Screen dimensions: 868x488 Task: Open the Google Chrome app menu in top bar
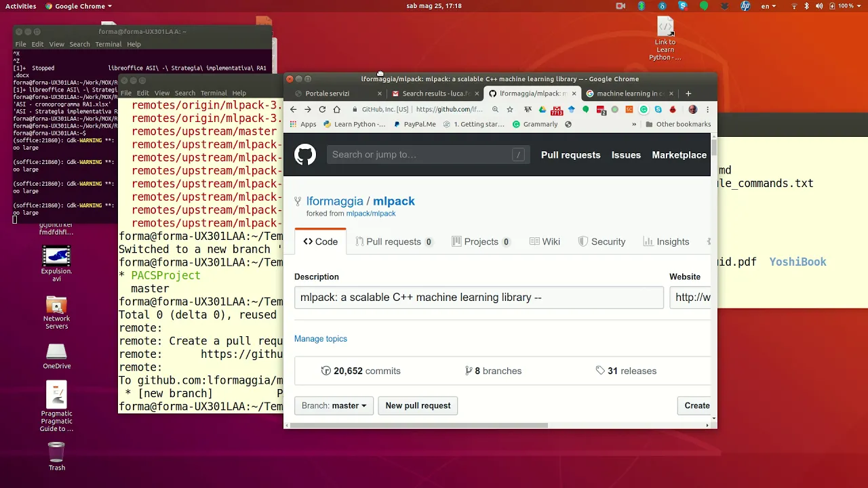79,6
